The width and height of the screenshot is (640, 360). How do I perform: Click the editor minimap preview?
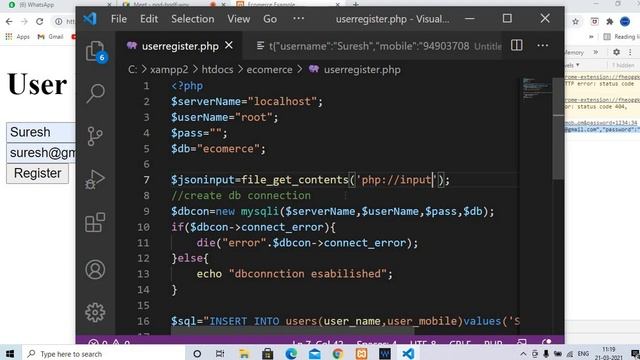pyautogui.click(x=536, y=88)
